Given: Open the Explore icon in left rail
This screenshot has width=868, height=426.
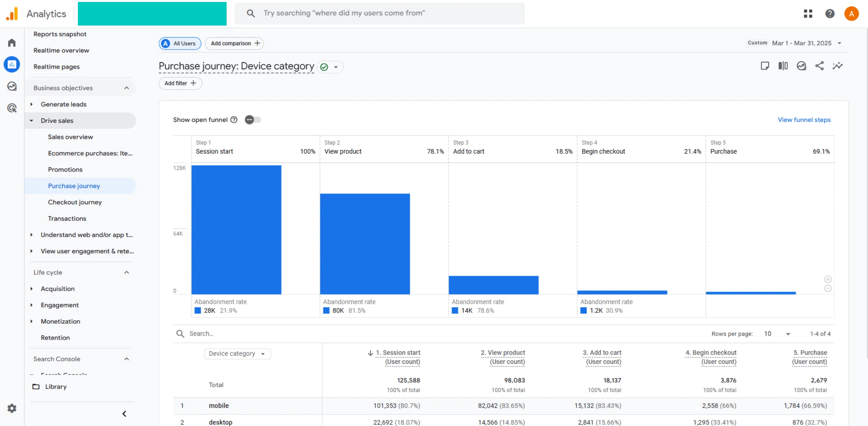Looking at the screenshot, I should [12, 86].
